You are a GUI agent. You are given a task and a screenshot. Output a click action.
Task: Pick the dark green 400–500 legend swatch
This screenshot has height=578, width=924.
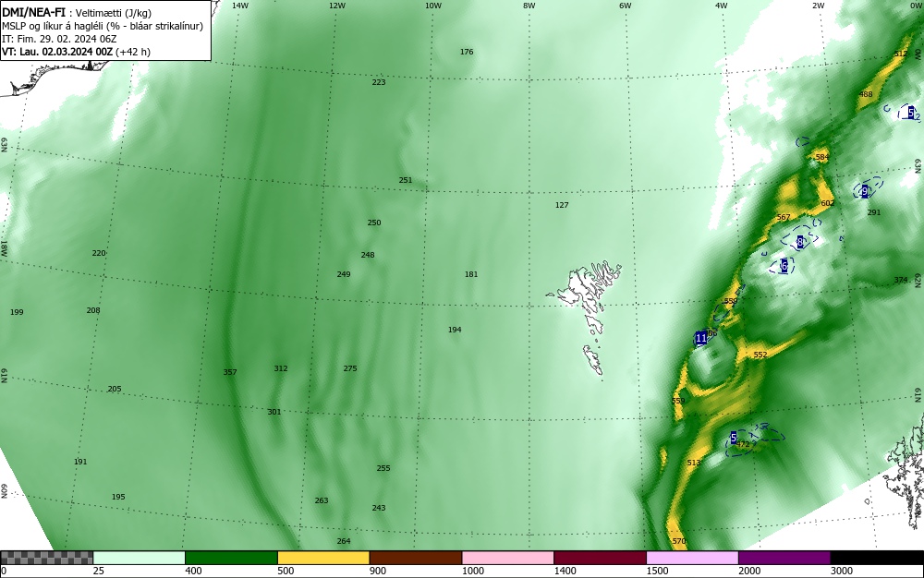click(231, 558)
